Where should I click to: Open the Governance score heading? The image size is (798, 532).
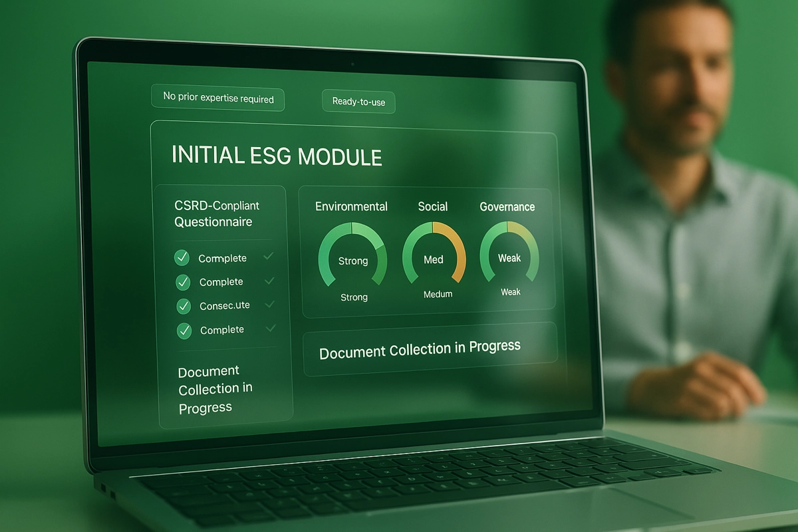pos(507,207)
